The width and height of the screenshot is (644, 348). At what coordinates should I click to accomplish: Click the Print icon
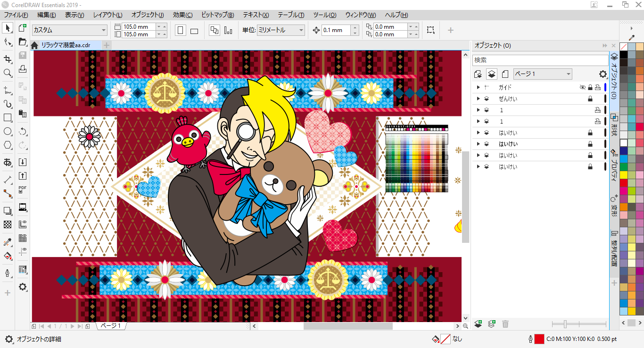click(x=22, y=69)
